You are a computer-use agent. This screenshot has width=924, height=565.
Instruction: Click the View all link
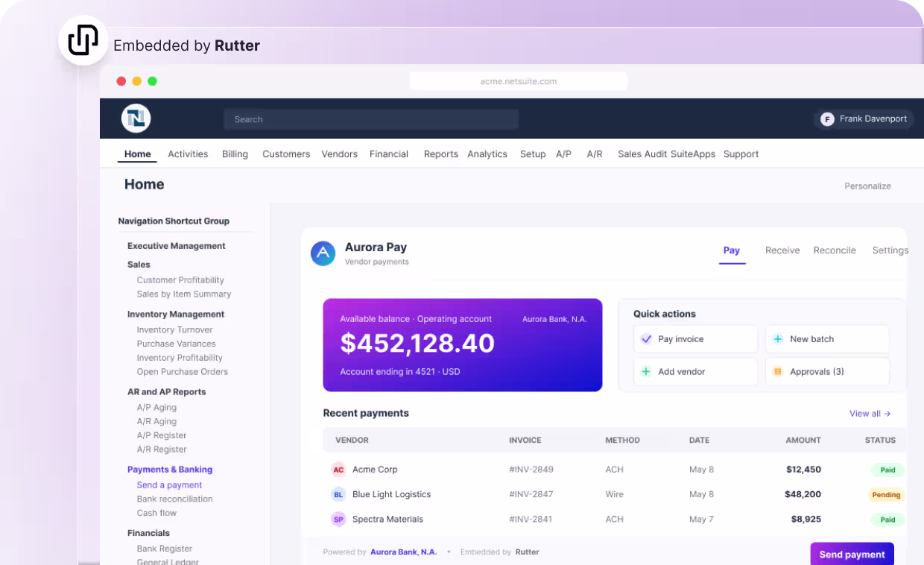coord(870,414)
